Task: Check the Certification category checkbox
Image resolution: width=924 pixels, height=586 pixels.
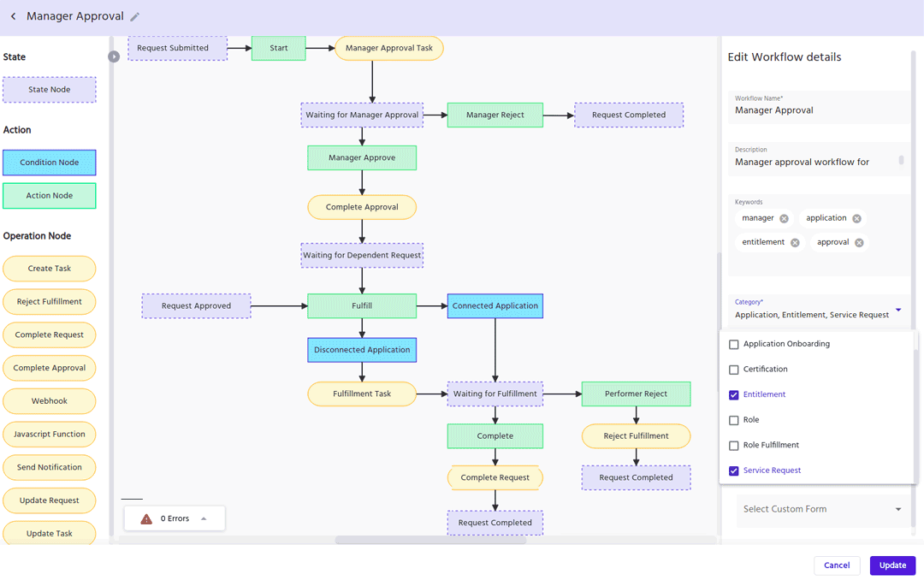Action: click(x=733, y=370)
